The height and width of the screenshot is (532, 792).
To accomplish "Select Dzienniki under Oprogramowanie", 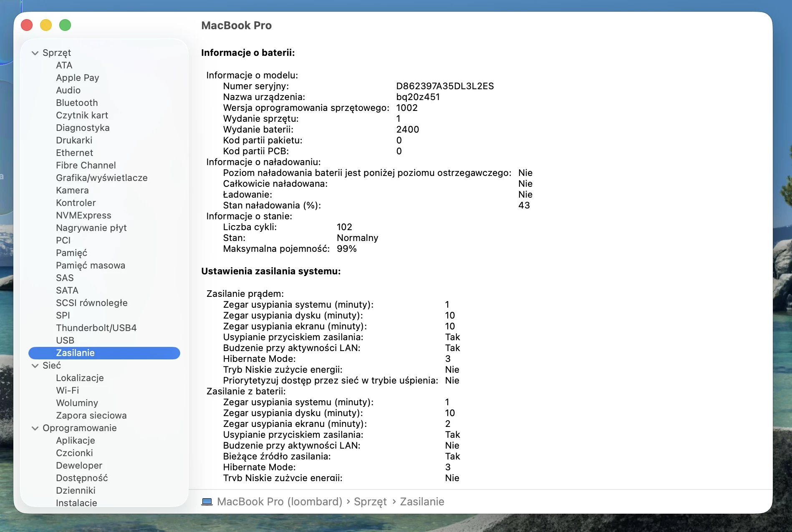I will (76, 491).
